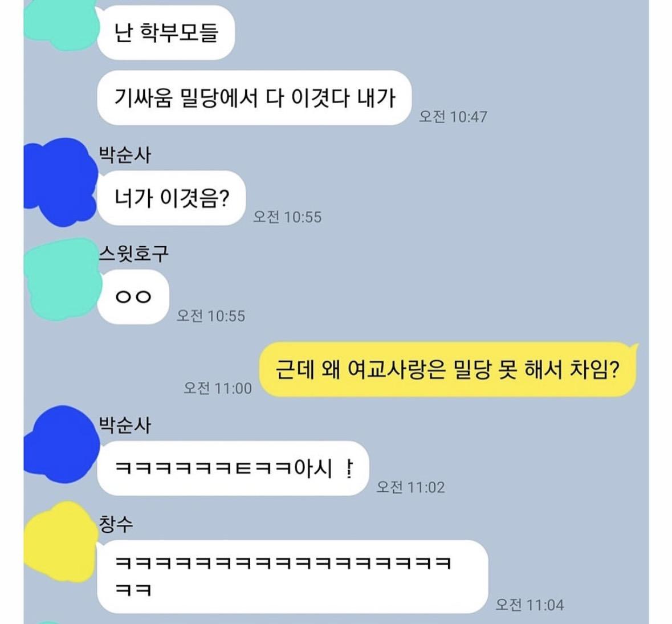Select the second 박순사 name label
This screenshot has height=624, width=672.
pos(125,425)
